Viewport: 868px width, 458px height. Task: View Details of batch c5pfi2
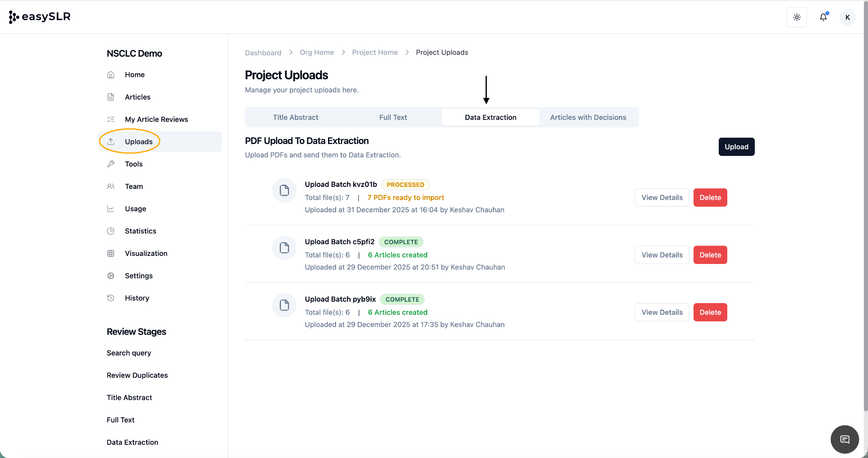662,255
